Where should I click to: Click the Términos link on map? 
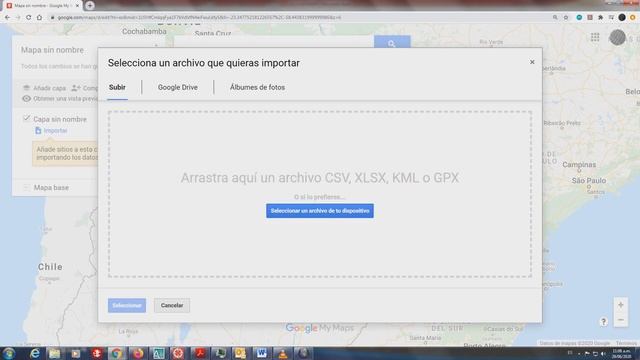point(626,343)
